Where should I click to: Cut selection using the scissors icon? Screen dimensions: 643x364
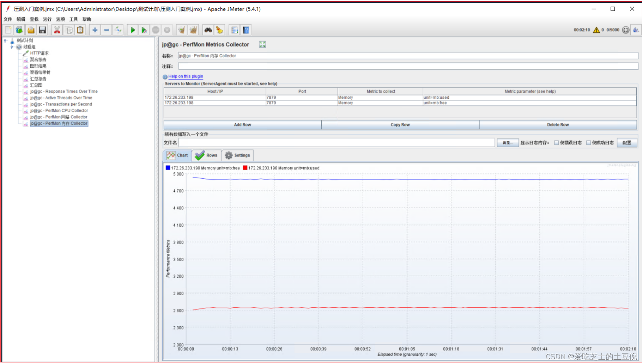coord(57,30)
